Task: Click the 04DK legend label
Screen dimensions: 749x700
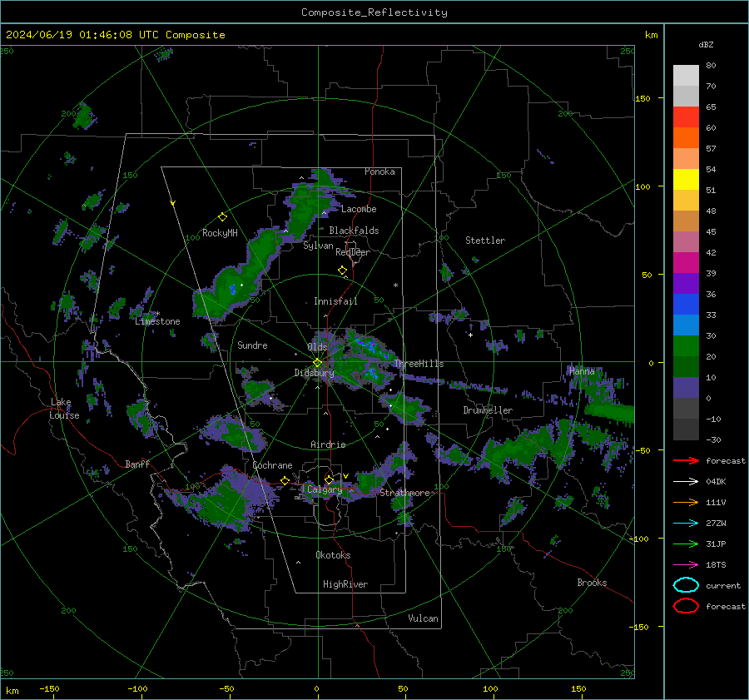Action: [716, 482]
